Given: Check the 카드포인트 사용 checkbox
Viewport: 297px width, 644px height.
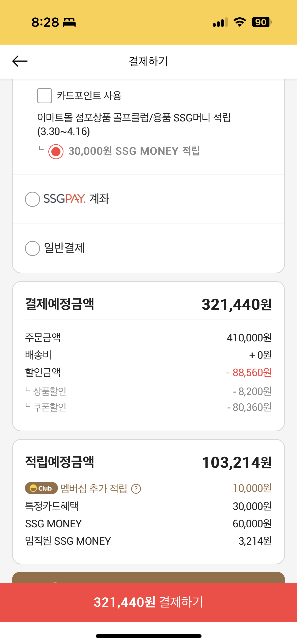Looking at the screenshot, I should coord(45,96).
